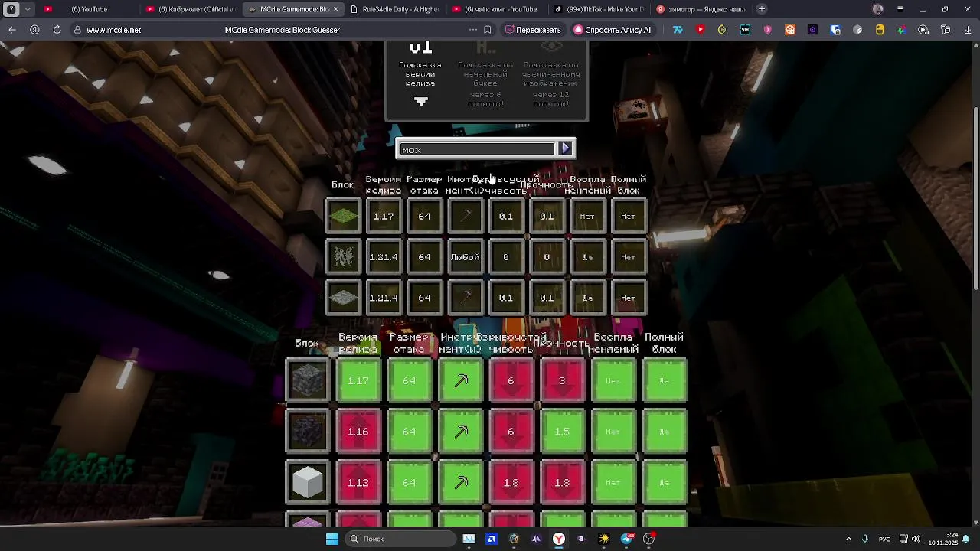
Task: Click red 1.12 version cell
Action: [x=358, y=483]
